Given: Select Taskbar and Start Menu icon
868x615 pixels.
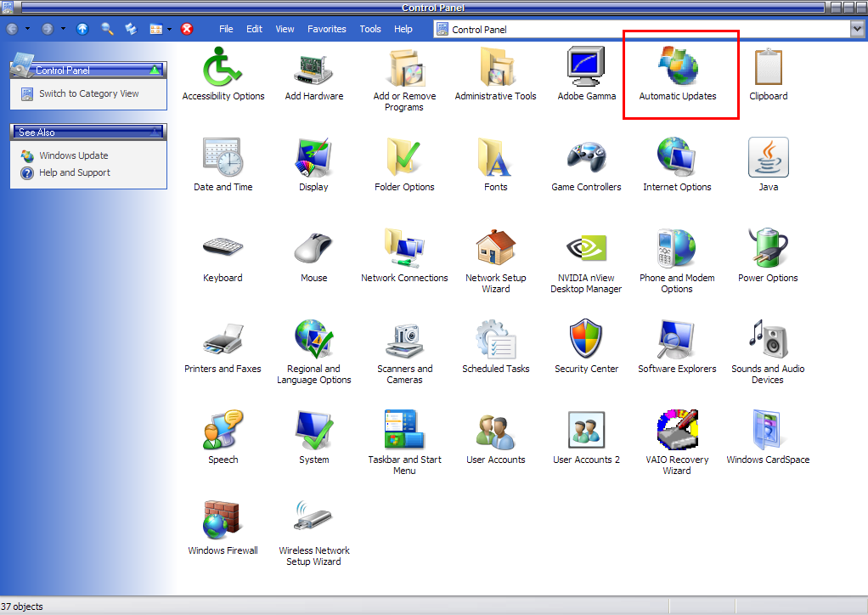Looking at the screenshot, I should click(404, 430).
